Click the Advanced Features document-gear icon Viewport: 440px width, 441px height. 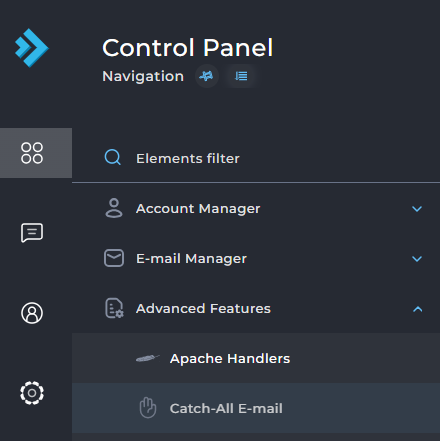pyautogui.click(x=114, y=308)
